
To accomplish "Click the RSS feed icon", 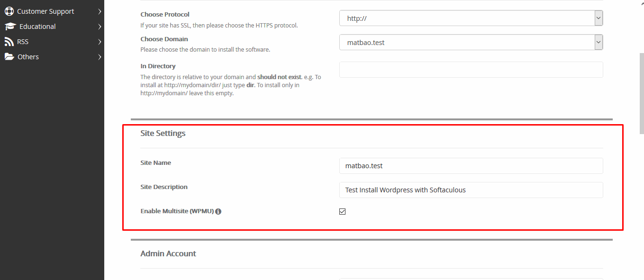I will pos(9,42).
